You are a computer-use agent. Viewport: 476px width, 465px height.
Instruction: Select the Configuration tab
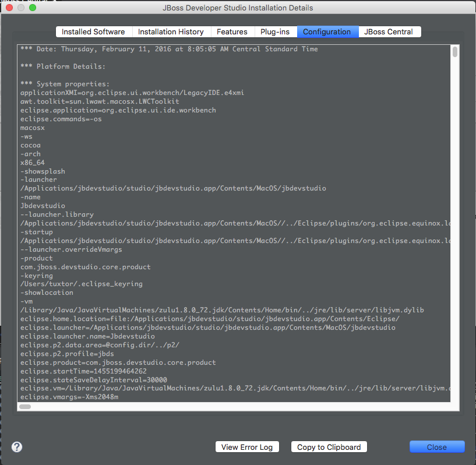[x=327, y=31]
